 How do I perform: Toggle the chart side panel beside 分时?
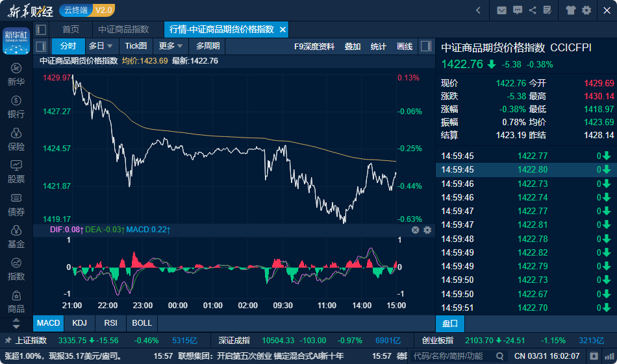tap(41, 46)
